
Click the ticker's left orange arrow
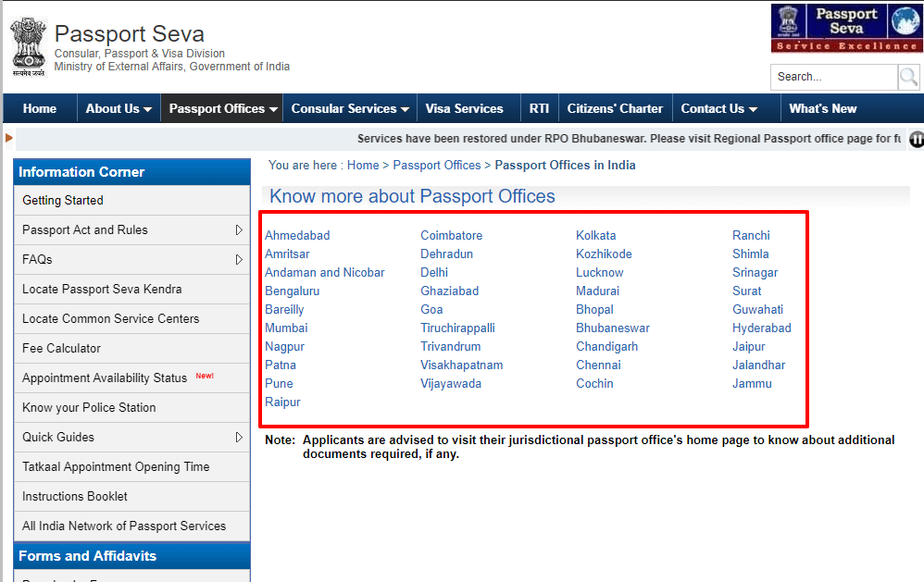[x=8, y=138]
